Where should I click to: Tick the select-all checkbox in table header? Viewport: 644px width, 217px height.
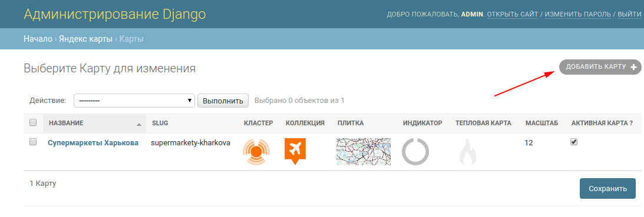(33, 122)
